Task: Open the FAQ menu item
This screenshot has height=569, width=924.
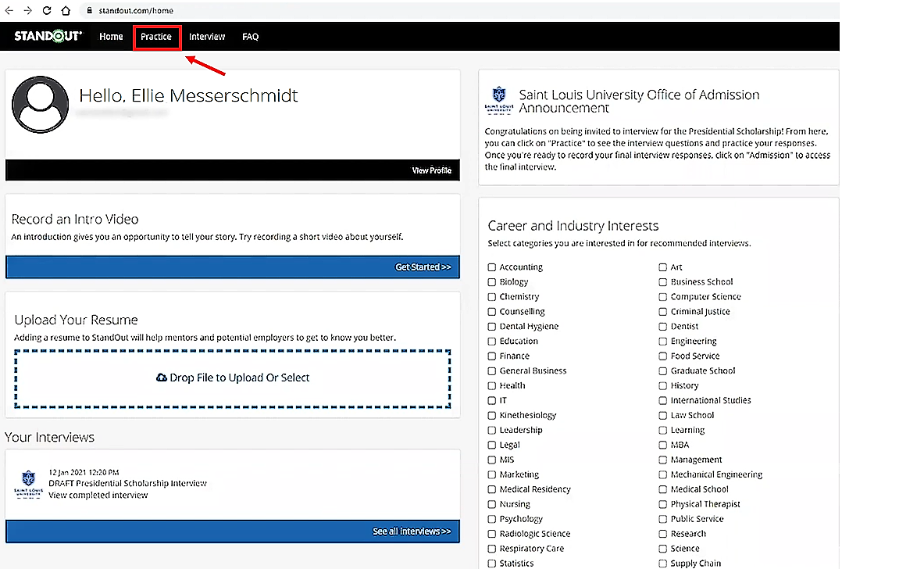Action: click(251, 37)
